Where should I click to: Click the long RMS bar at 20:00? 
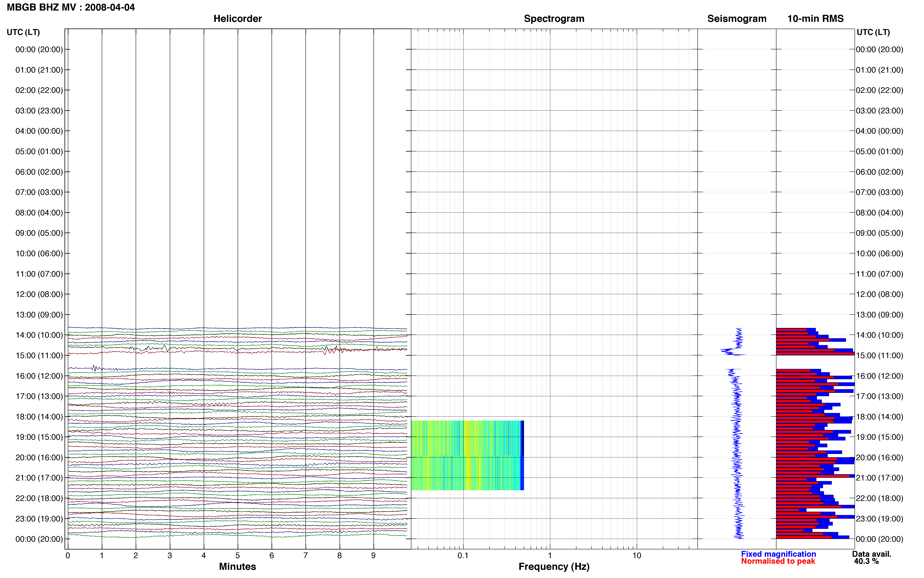815,459
